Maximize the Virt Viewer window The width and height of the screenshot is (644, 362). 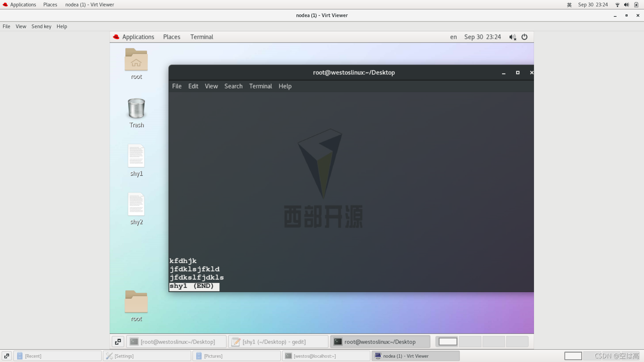click(626, 15)
